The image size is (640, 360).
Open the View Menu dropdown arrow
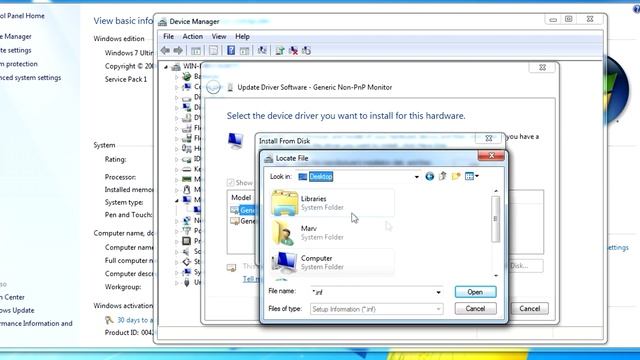[x=477, y=176]
